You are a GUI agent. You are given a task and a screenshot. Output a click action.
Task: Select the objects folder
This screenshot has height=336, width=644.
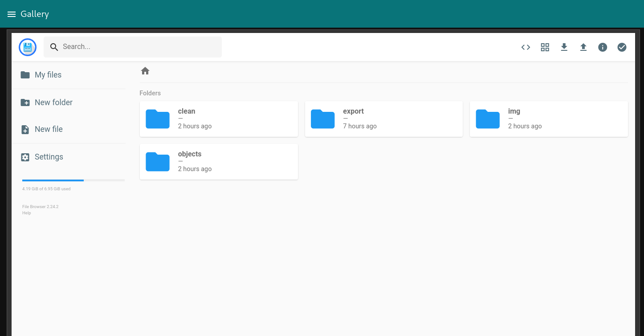[219, 162]
